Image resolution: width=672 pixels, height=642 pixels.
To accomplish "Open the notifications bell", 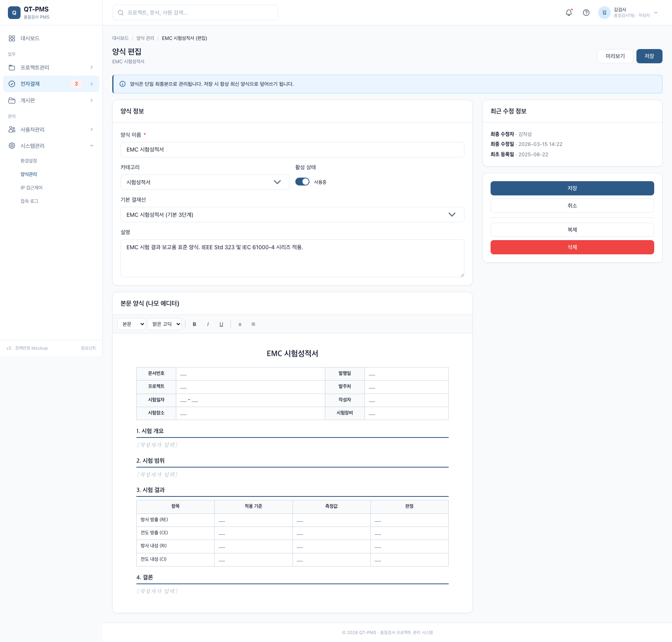I will [x=569, y=13].
